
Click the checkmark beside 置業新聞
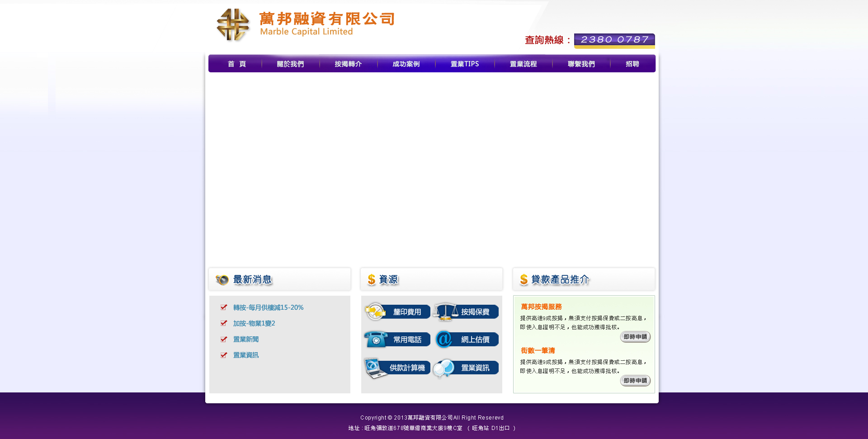(x=224, y=339)
